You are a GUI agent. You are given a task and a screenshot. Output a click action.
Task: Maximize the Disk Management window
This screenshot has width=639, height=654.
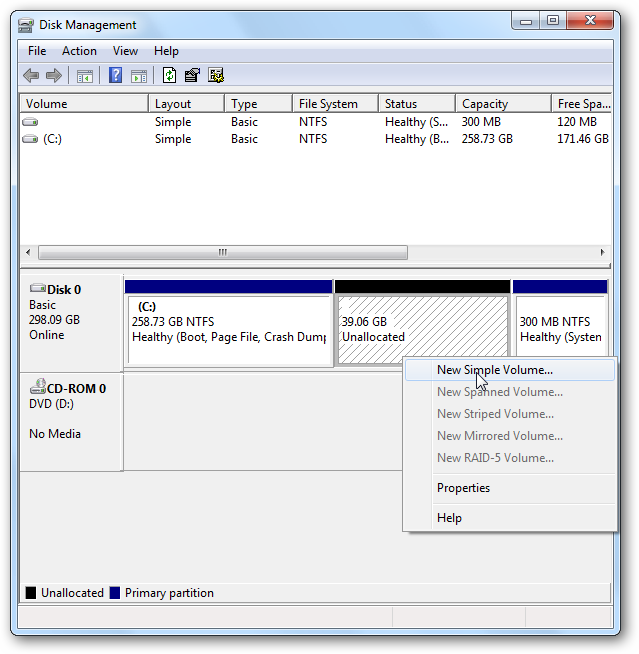click(553, 20)
